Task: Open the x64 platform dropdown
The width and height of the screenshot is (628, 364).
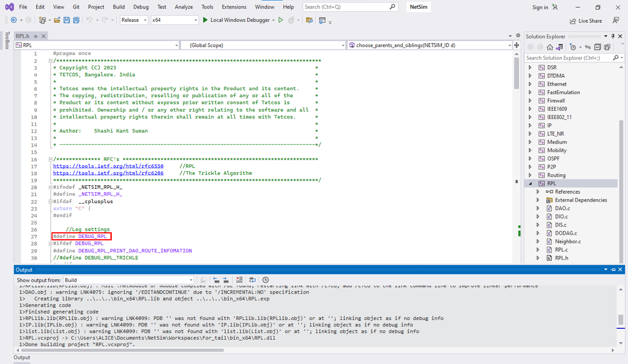Action: pyautogui.click(x=174, y=20)
